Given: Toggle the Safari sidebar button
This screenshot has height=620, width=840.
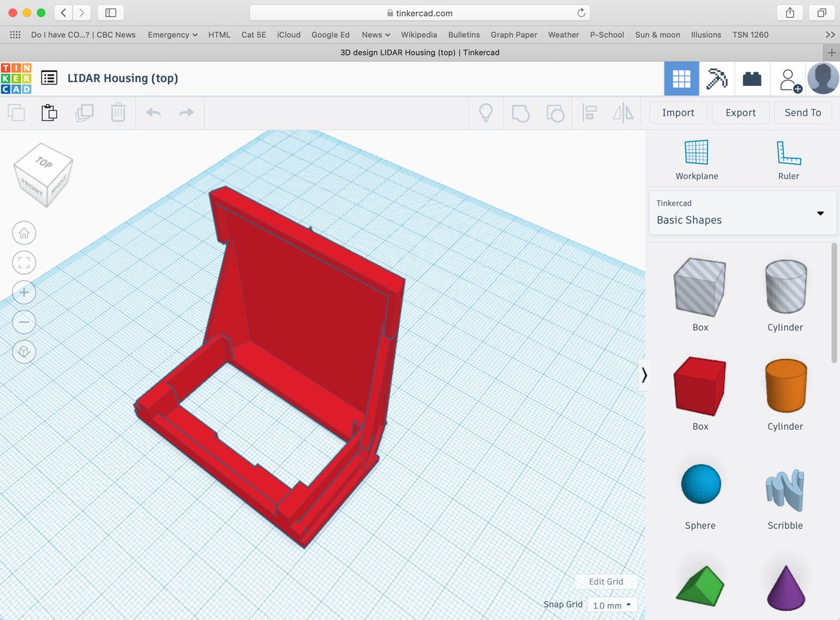Looking at the screenshot, I should [111, 13].
